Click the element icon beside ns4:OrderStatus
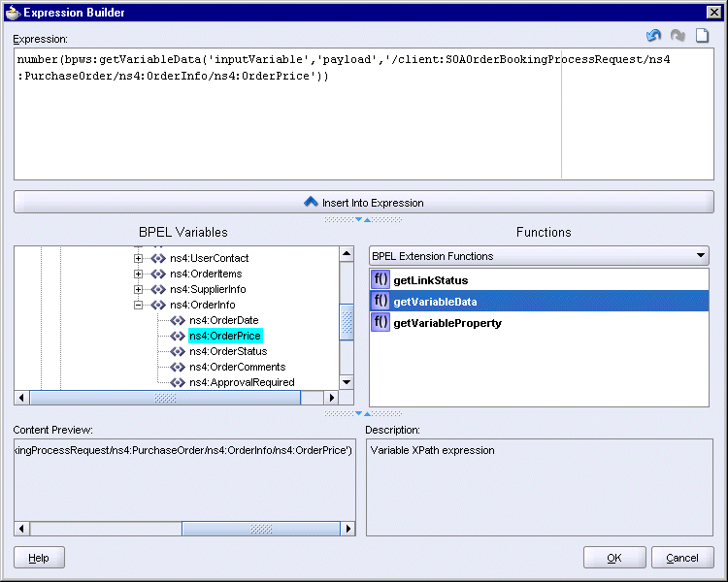Image resolution: width=728 pixels, height=582 pixels. (178, 351)
